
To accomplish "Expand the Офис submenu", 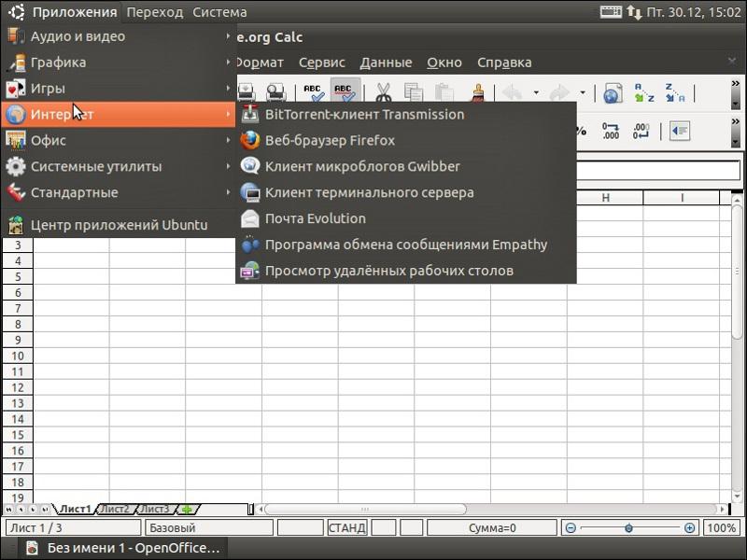I will pos(119,141).
